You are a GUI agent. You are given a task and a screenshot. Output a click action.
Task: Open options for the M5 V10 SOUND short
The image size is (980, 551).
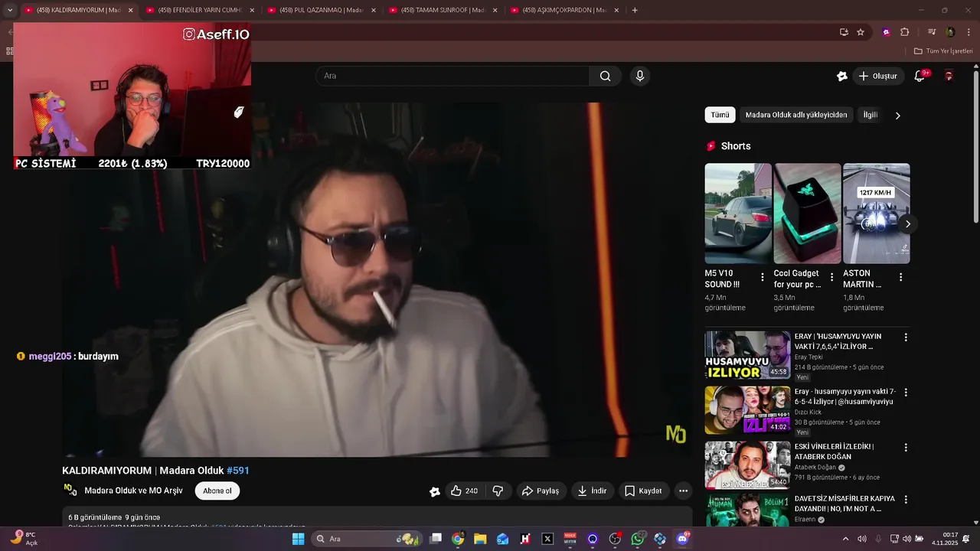point(763,277)
